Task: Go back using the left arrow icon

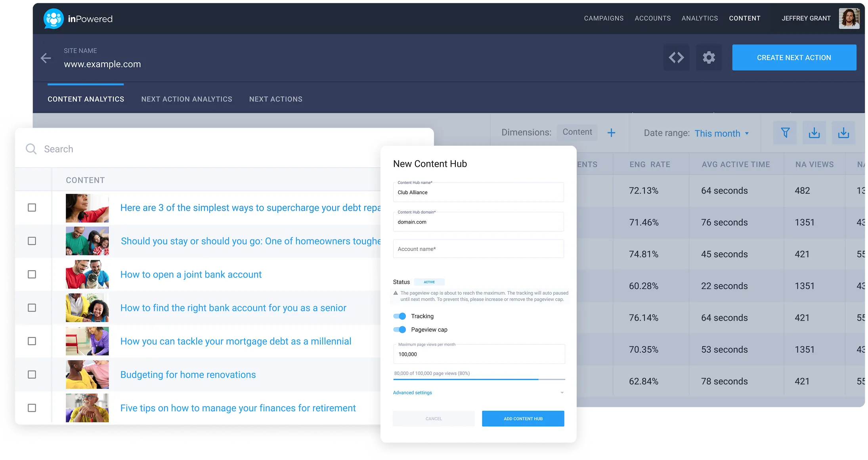Action: click(x=46, y=58)
